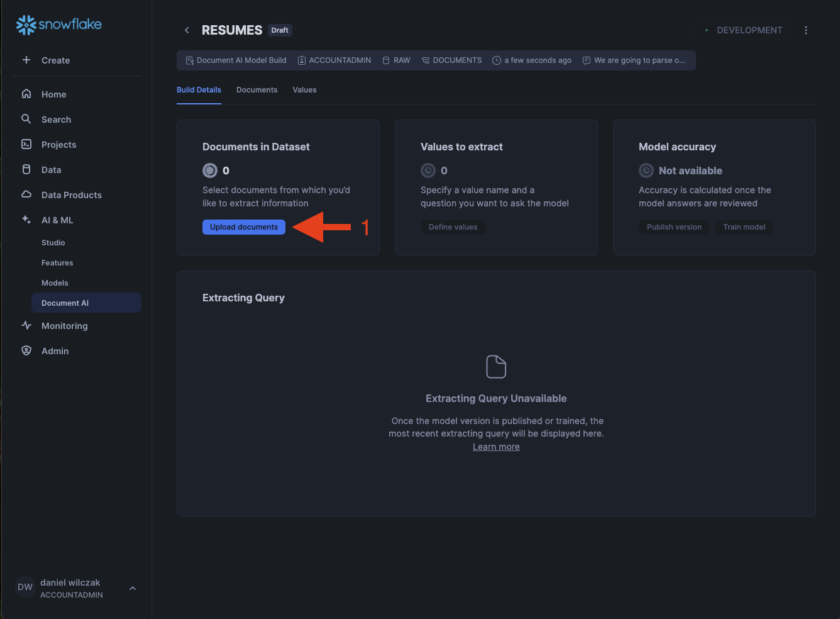The width and height of the screenshot is (840, 619).
Task: Click the back arrow beside RESUMES
Action: [x=187, y=30]
